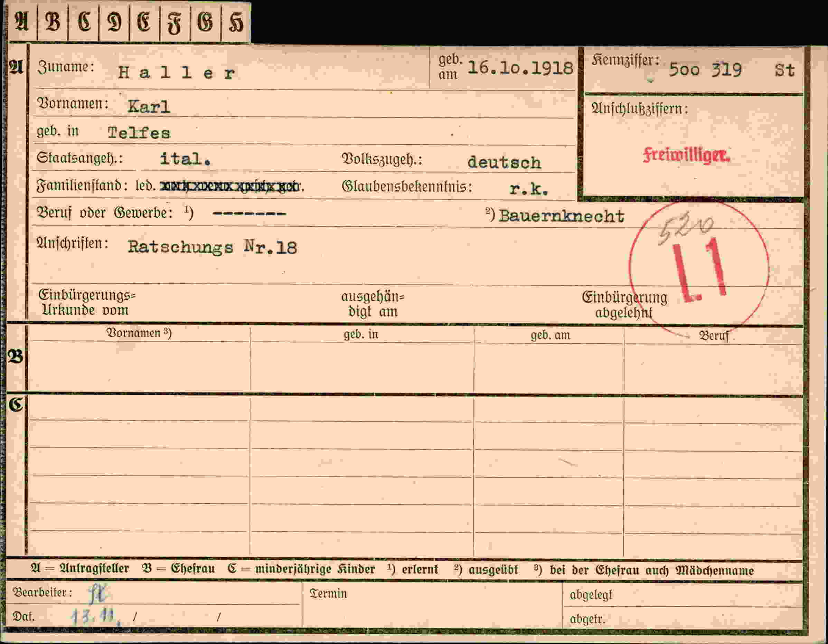Click the 'Kennziffer:' label
Viewport: 828px width, 644px height.
pyautogui.click(x=625, y=60)
